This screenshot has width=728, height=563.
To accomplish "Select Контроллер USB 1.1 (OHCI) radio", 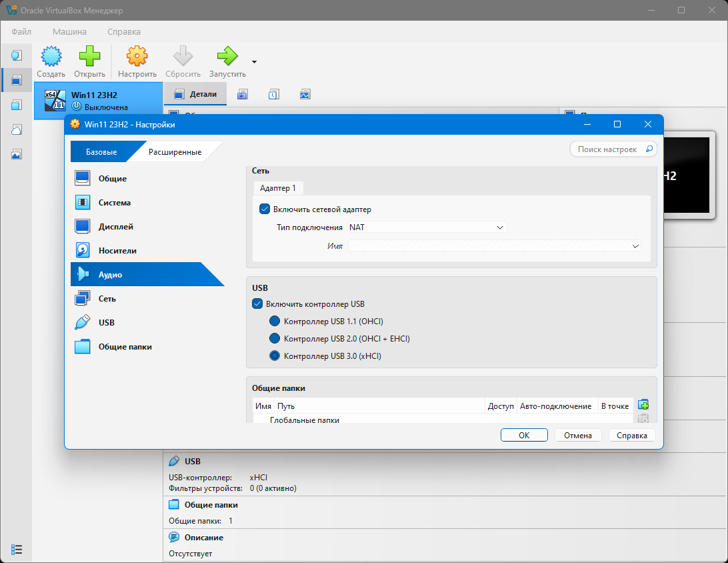I will pos(275,321).
